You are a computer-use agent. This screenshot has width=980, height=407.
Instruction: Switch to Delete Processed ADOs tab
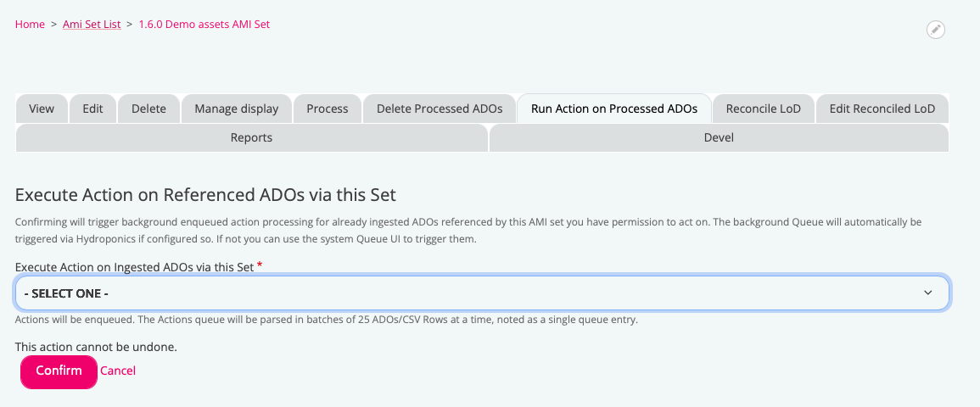440,109
